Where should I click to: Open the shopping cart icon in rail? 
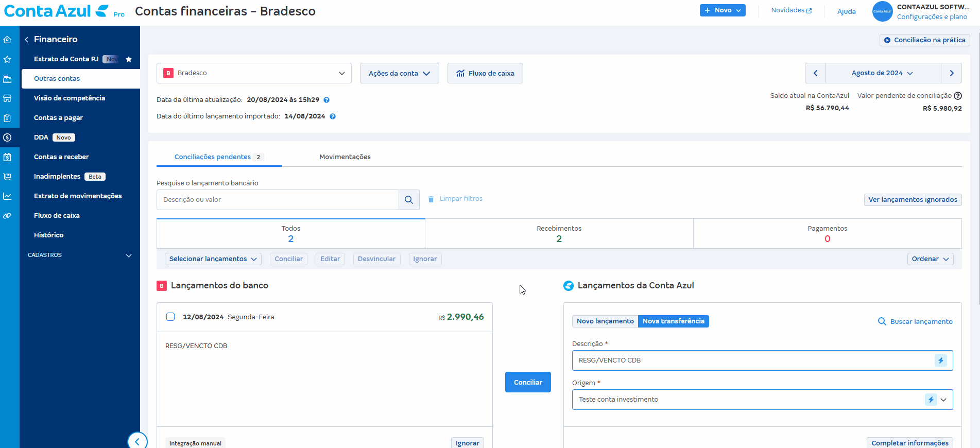pyautogui.click(x=7, y=177)
